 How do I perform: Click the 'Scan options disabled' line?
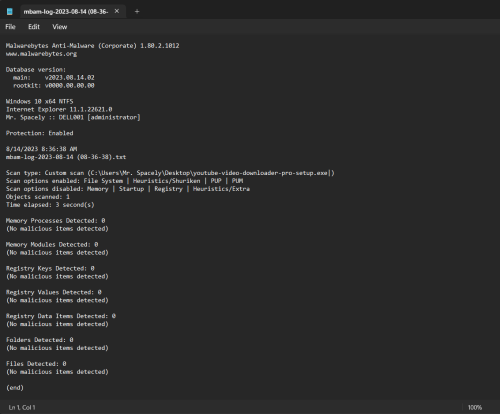point(128,189)
